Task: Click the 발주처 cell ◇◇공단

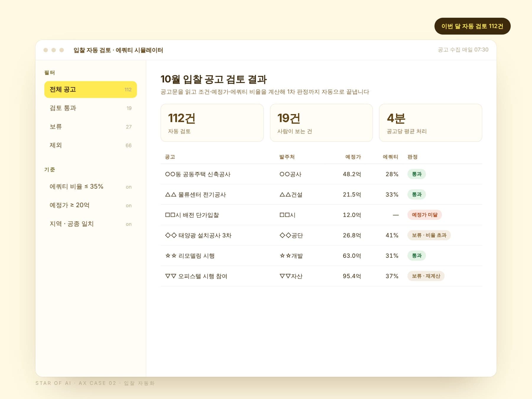Action: (x=291, y=235)
